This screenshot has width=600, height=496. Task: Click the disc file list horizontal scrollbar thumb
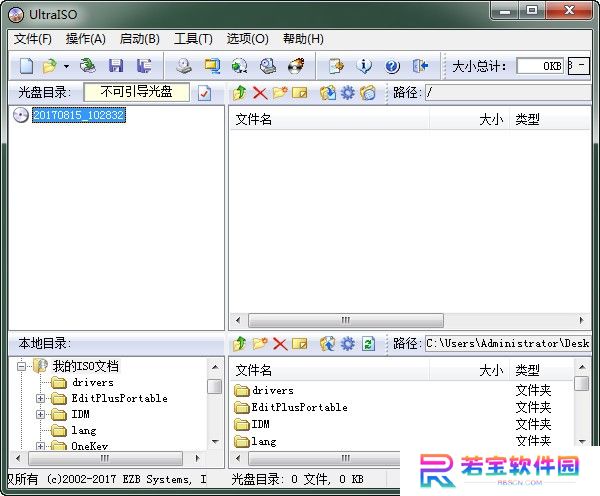(x=346, y=320)
